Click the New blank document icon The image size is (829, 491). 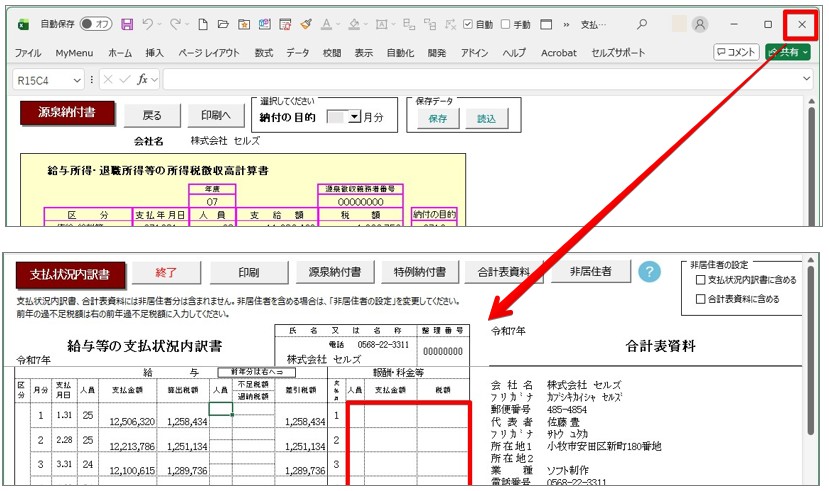202,24
